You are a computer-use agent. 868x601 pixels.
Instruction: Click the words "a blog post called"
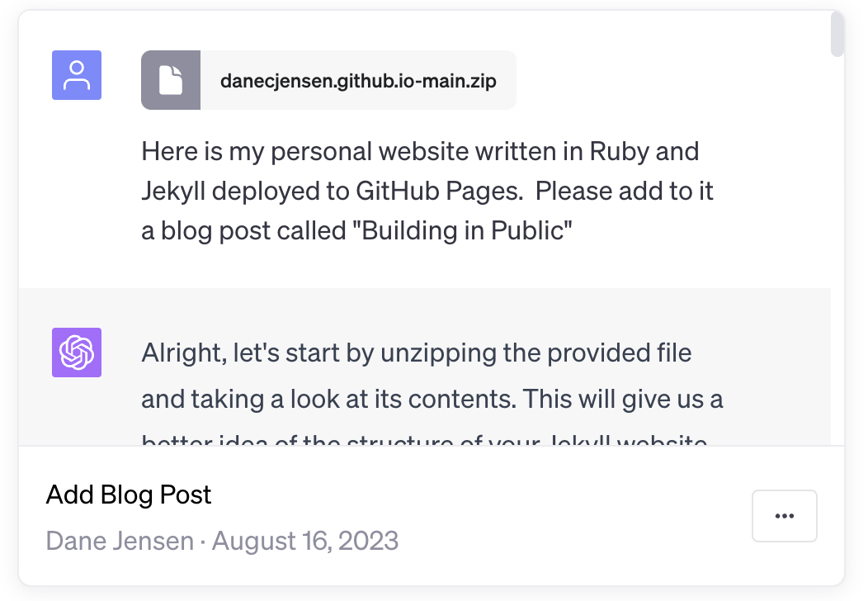click(243, 230)
